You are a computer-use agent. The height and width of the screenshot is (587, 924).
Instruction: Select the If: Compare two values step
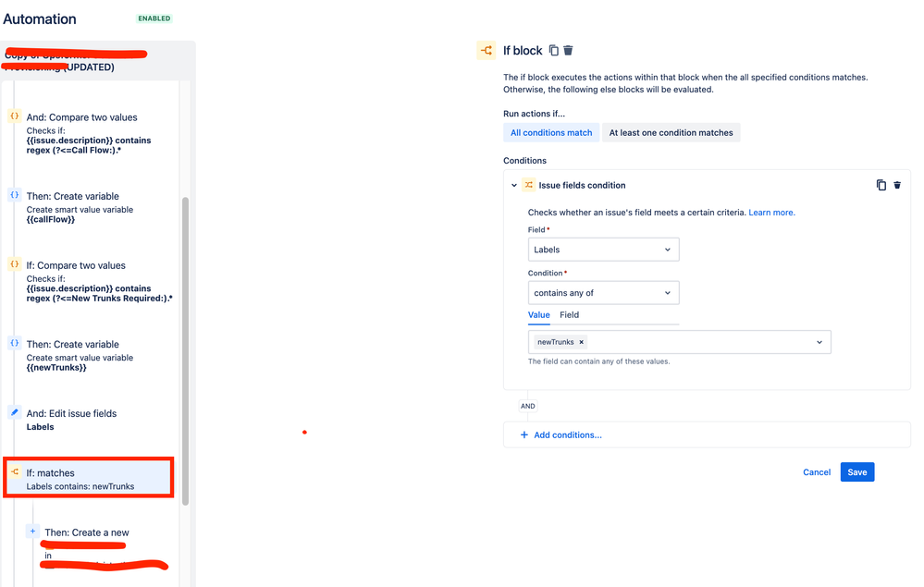(x=90, y=281)
